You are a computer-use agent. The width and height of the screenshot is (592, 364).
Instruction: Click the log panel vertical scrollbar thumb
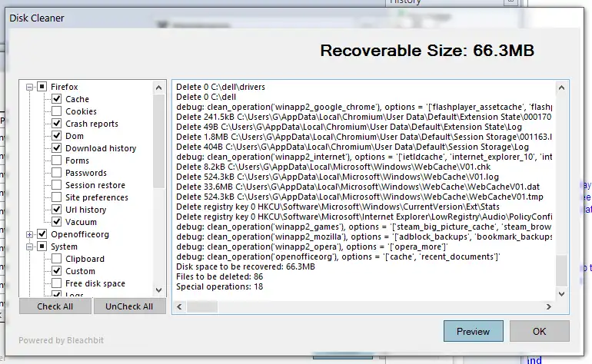561,270
